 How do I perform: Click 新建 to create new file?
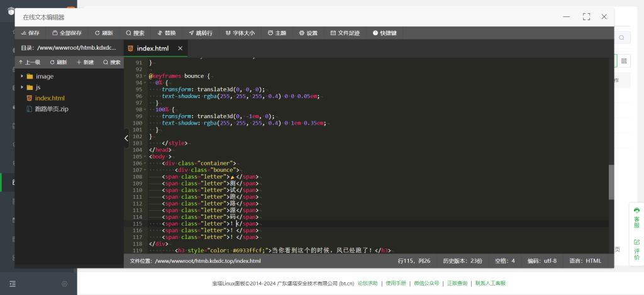point(85,62)
